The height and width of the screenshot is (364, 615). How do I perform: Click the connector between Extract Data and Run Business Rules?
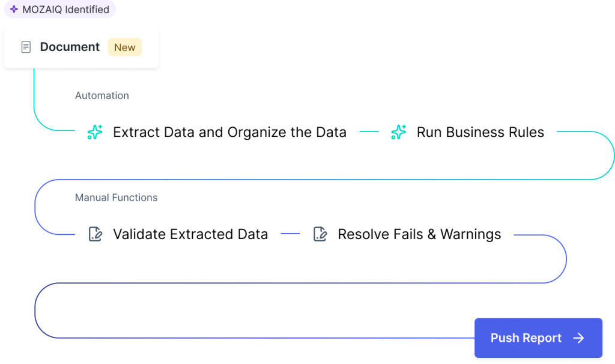(x=369, y=132)
